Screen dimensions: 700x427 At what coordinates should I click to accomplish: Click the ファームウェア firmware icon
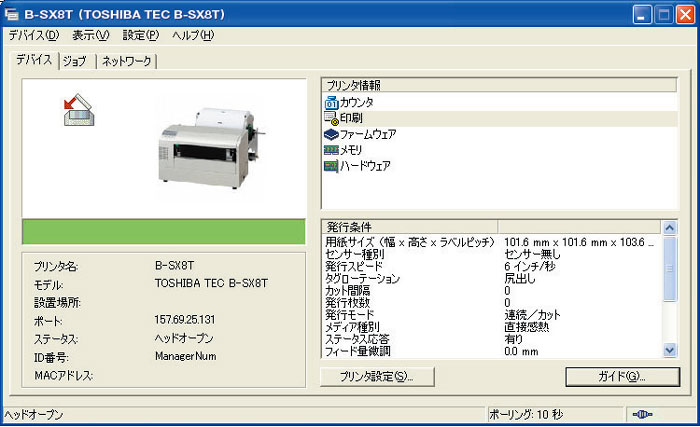(331, 134)
